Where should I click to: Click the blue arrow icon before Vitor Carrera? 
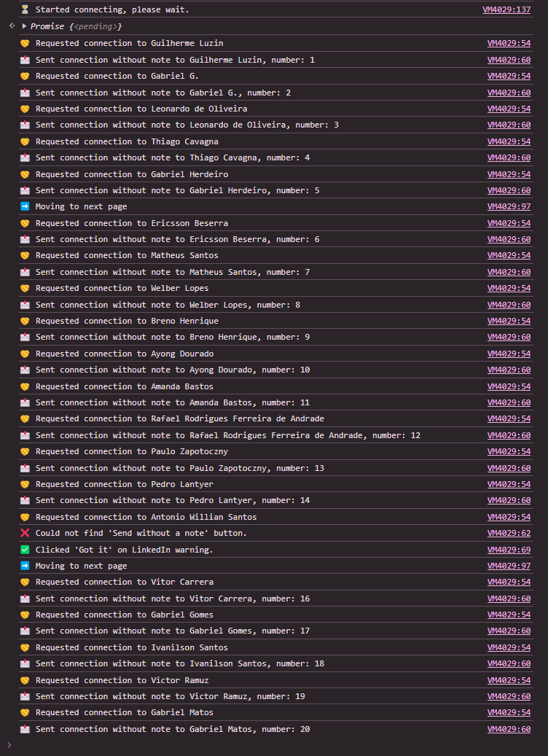25,566
